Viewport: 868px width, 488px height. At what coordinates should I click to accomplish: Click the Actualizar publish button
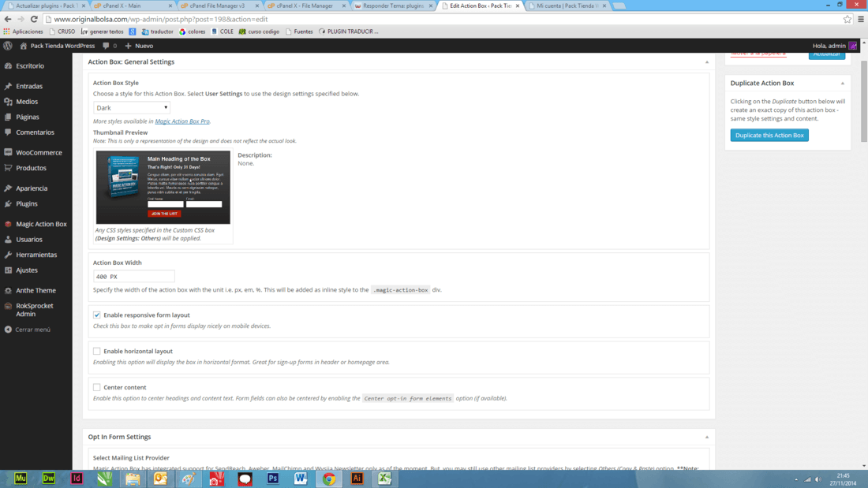click(827, 54)
